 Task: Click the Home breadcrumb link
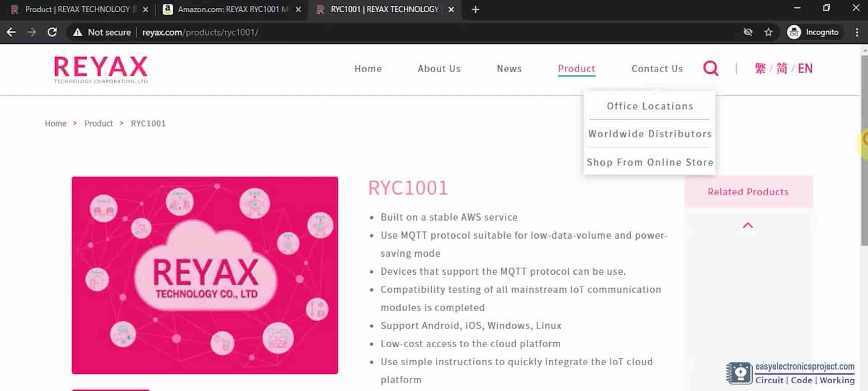56,123
